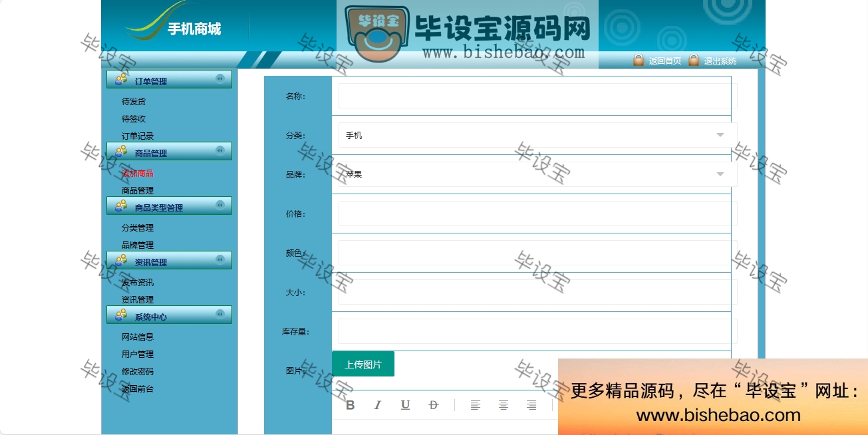This screenshot has height=435, width=868.
Task: Toggle bold formatting in the editor
Action: coord(351,405)
